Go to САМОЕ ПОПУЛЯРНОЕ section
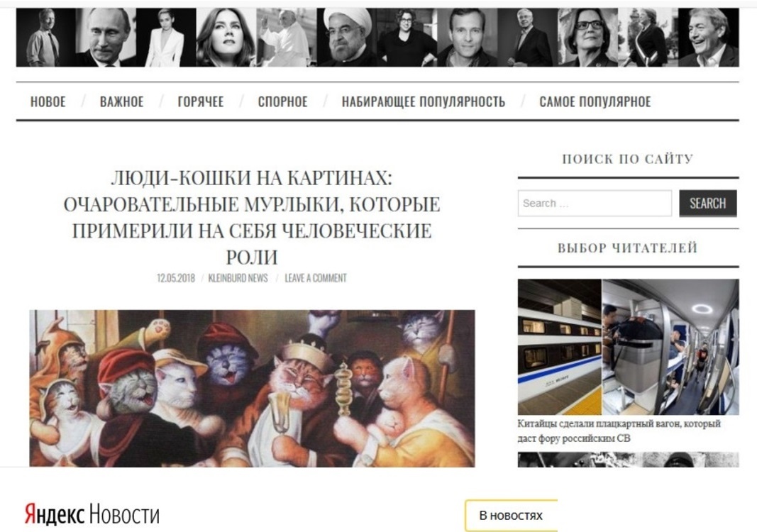Screen dimensions: 757x532 (x=595, y=101)
